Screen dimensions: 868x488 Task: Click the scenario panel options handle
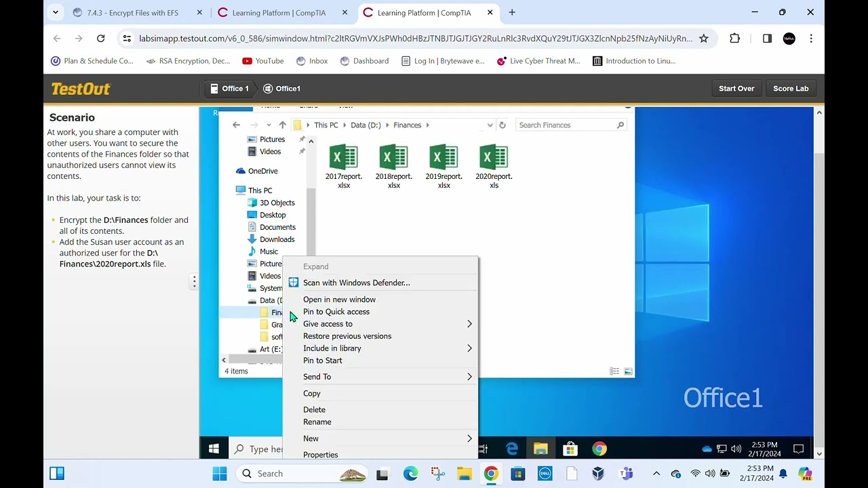click(194, 281)
